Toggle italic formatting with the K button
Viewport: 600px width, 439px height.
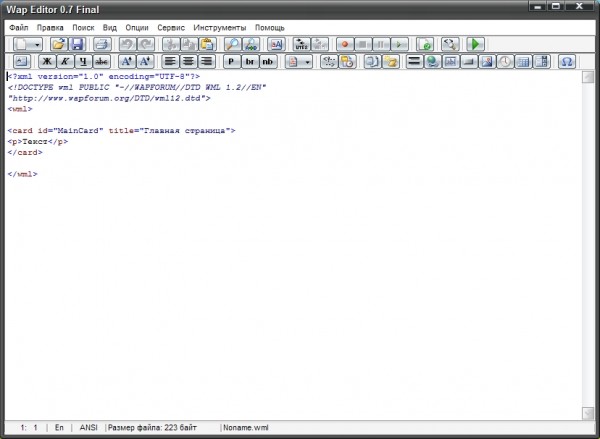point(65,62)
